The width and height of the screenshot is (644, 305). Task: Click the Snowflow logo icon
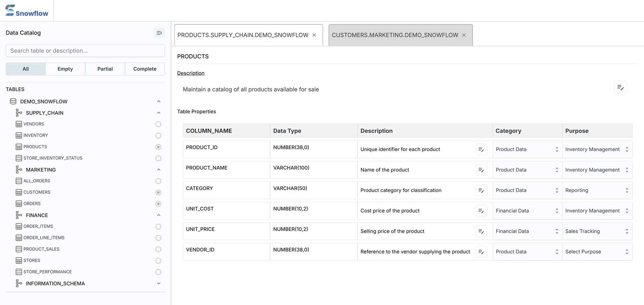(x=9, y=10)
